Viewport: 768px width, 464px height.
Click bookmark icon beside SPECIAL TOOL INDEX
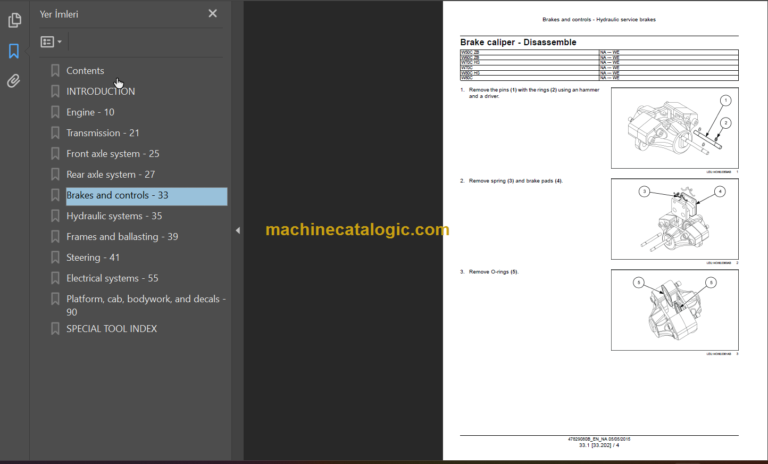pyautogui.click(x=55, y=329)
